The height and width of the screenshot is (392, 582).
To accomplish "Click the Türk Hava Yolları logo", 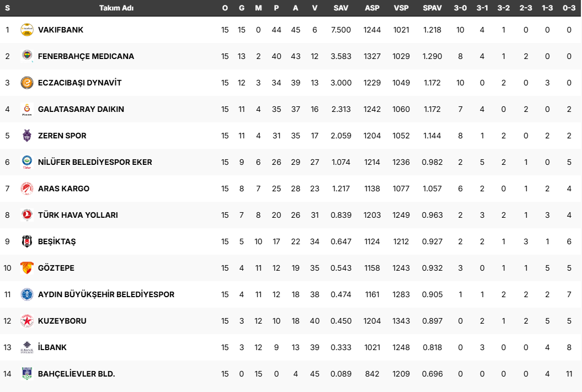I will (26, 215).
